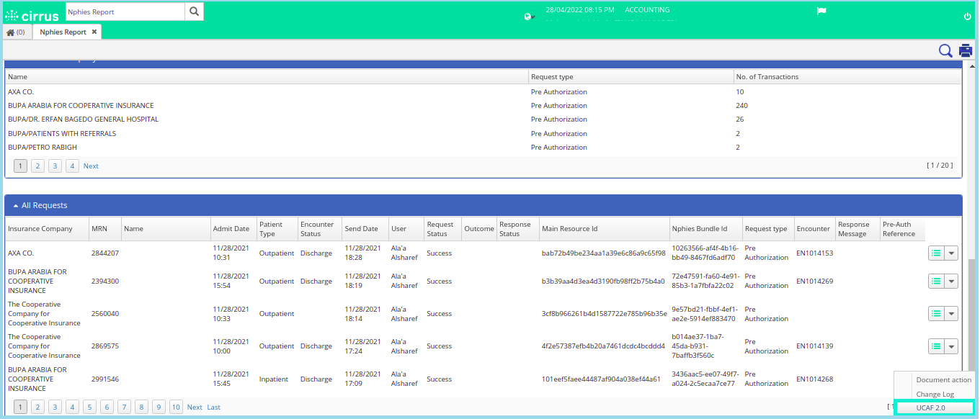980x419 pixels.
Task: Click Next link under the summary table
Action: coord(91,166)
